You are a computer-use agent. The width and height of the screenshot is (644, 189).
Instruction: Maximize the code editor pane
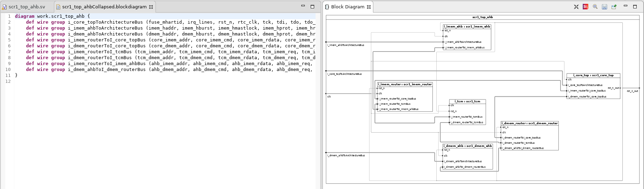coord(312,6)
